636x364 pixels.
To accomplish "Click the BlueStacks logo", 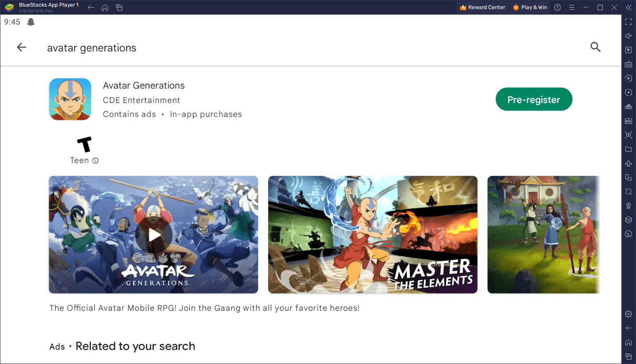I will coord(9,8).
